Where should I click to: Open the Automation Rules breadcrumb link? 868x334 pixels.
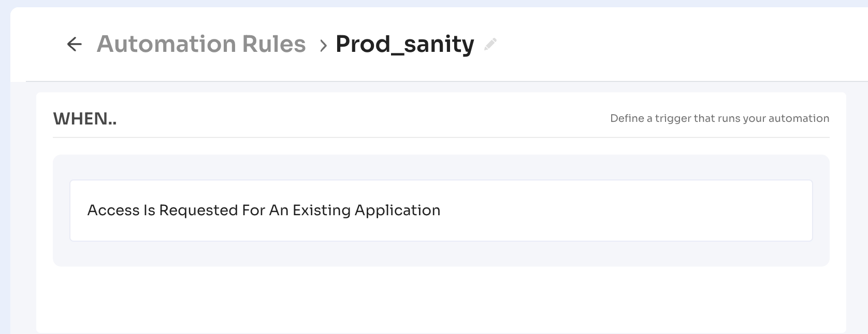(201, 44)
